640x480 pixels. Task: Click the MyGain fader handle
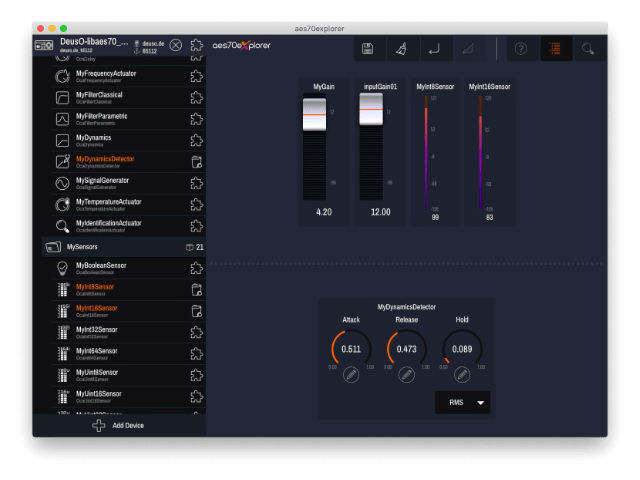[315, 115]
